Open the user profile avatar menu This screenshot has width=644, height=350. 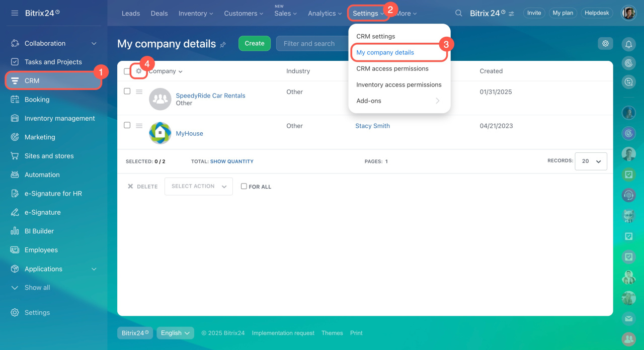pyautogui.click(x=628, y=13)
